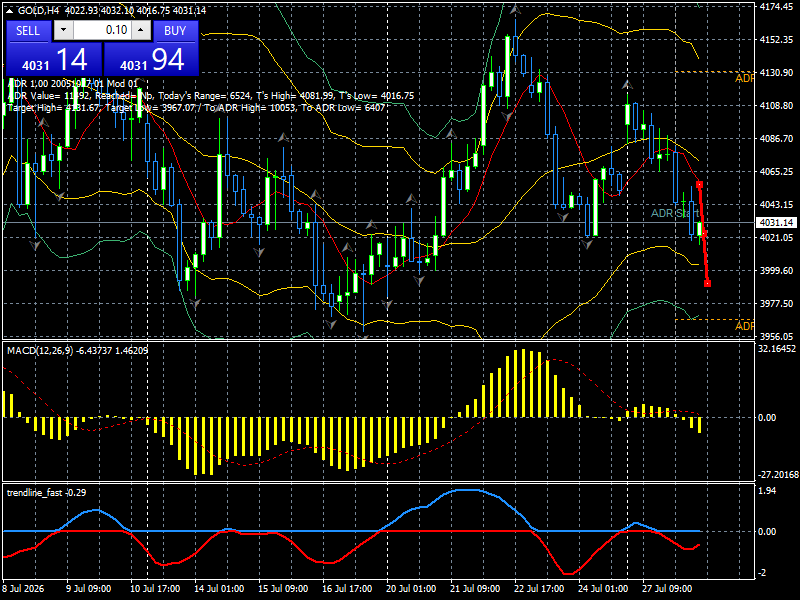Decrease lot volume with the down arrow
Image resolution: width=800 pixels, height=600 pixels.
[x=63, y=30]
